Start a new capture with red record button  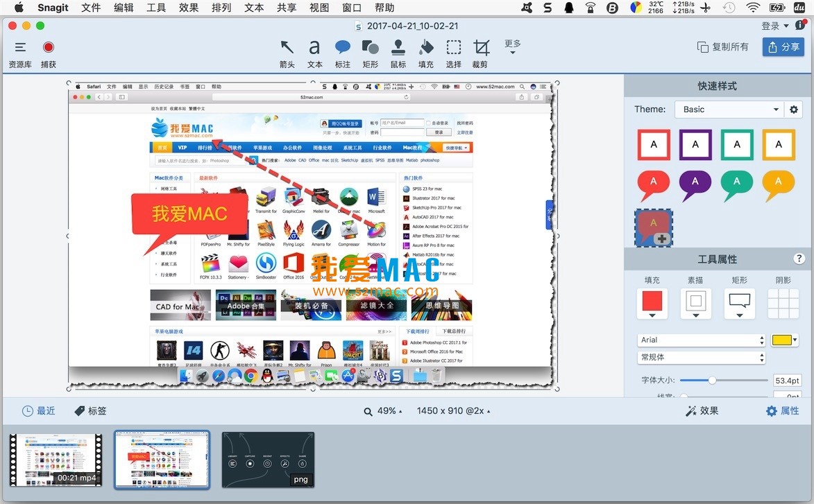click(x=49, y=55)
